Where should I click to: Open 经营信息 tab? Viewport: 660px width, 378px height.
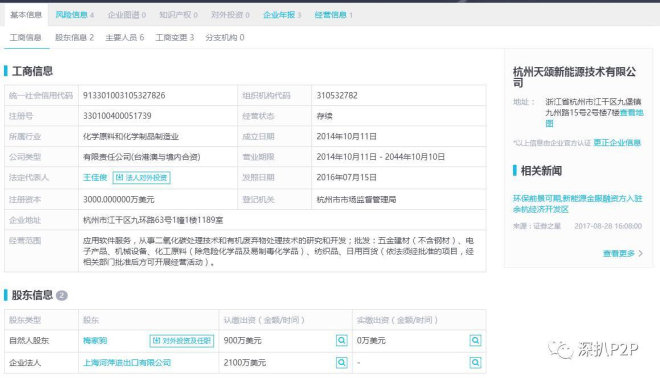click(333, 15)
